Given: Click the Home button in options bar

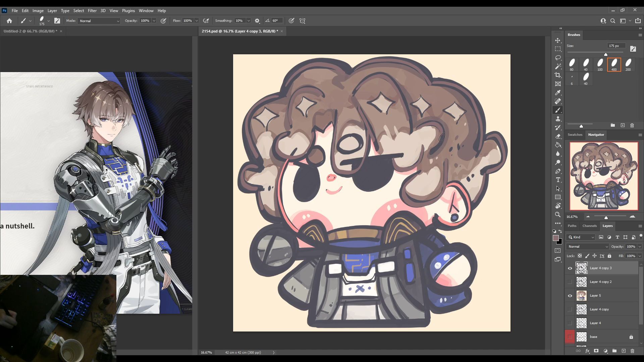Looking at the screenshot, I should pos(9,21).
